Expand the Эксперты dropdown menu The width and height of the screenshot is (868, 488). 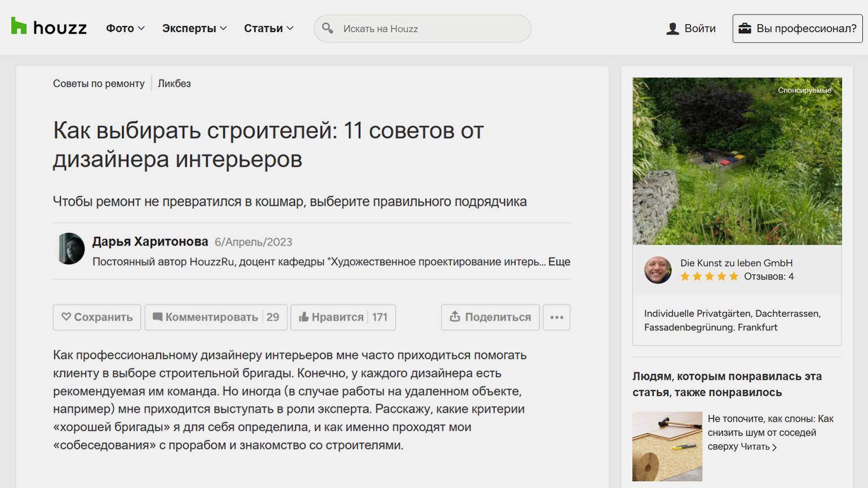coord(194,28)
